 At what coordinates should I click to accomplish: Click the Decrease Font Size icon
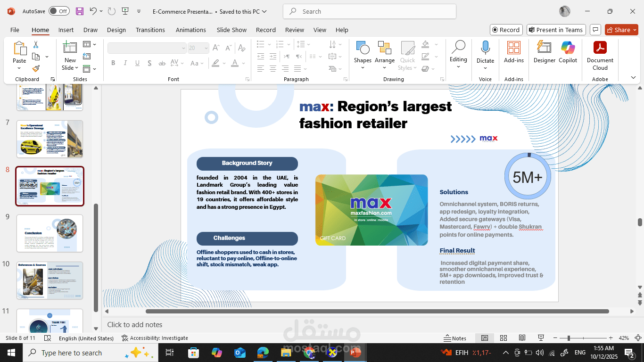[x=228, y=48]
